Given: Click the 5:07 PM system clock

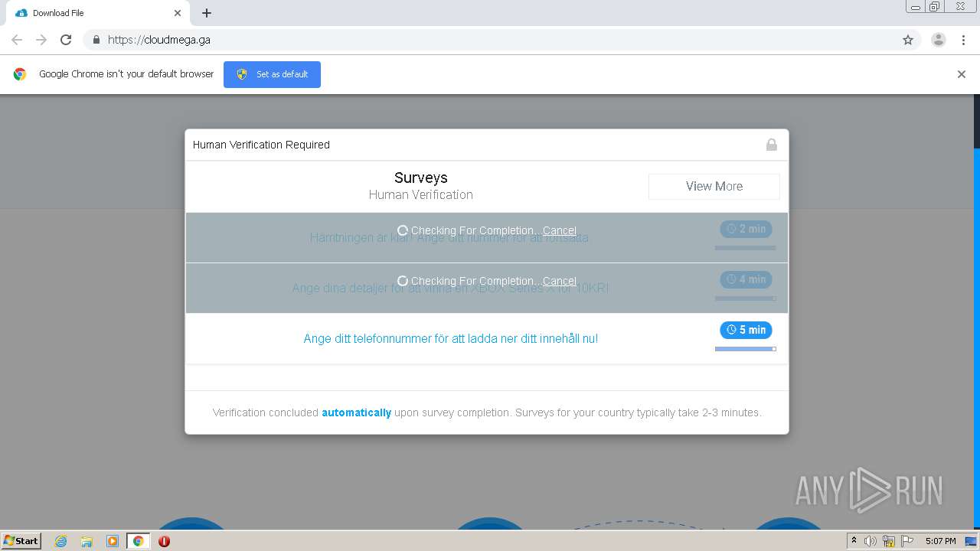Looking at the screenshot, I should (940, 541).
